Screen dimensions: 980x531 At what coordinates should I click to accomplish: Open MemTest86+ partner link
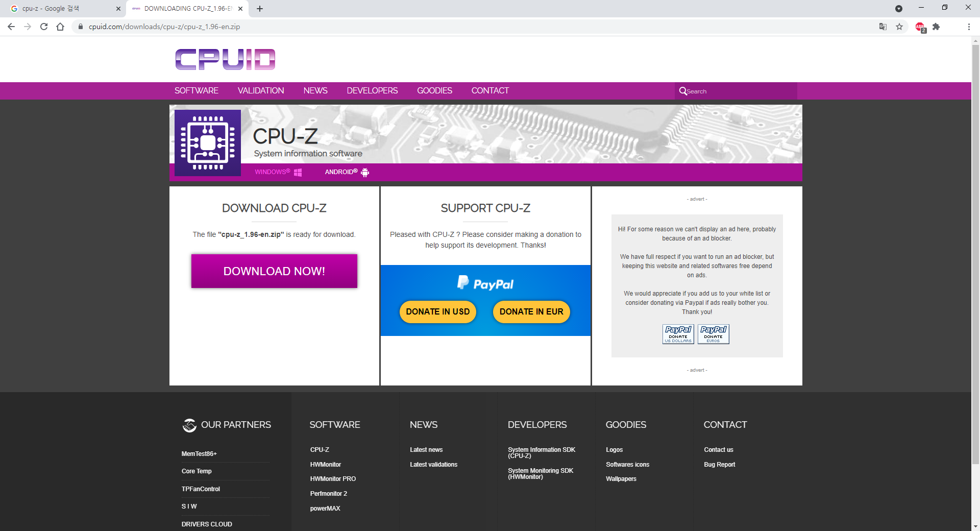[199, 454]
